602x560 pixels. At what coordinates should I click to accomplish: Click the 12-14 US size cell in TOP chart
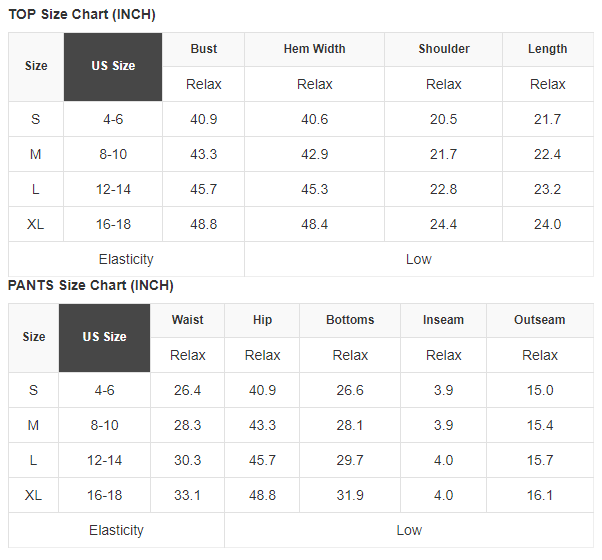pyautogui.click(x=113, y=190)
